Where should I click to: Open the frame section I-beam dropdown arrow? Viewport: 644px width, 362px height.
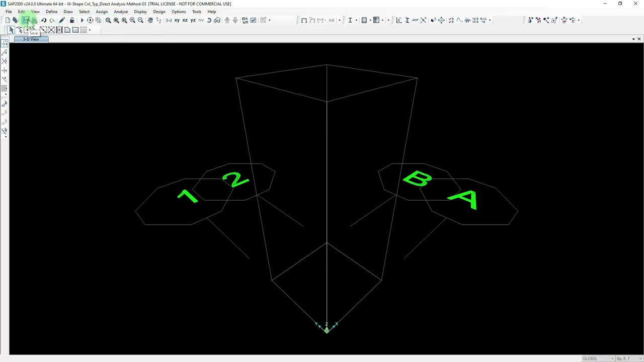coord(356,20)
